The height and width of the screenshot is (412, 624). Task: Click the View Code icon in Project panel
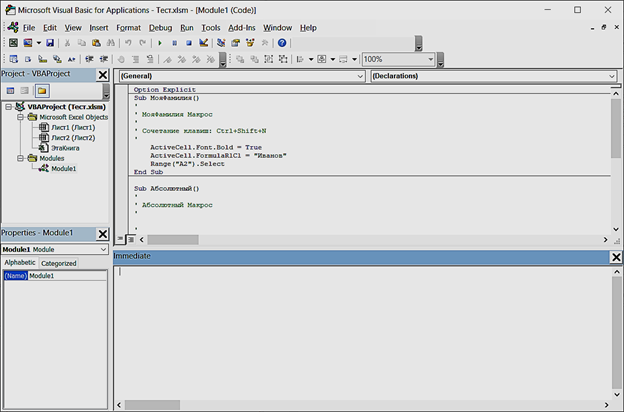tap(10, 91)
